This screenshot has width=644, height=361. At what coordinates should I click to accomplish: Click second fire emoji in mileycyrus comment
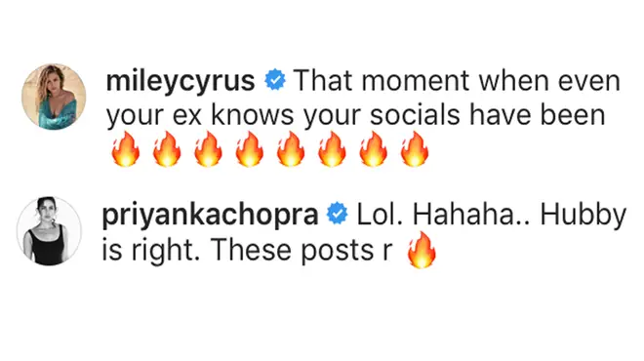pos(167,149)
